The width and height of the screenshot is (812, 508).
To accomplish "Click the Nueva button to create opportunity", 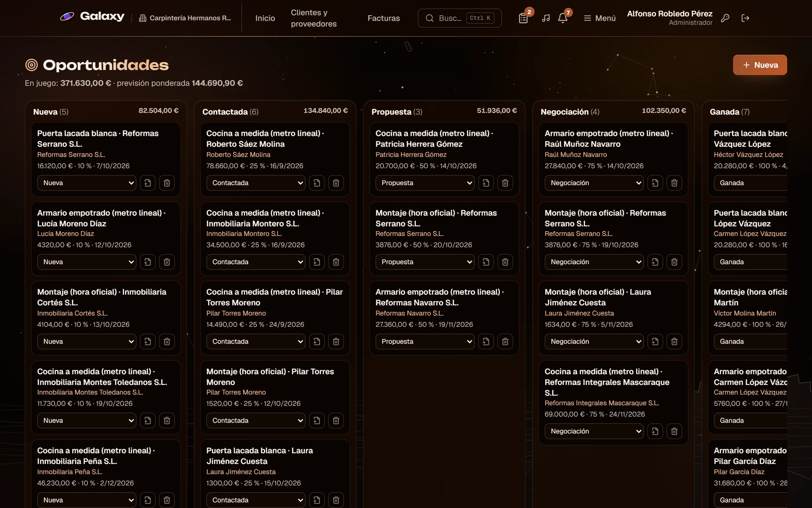I will [760, 65].
